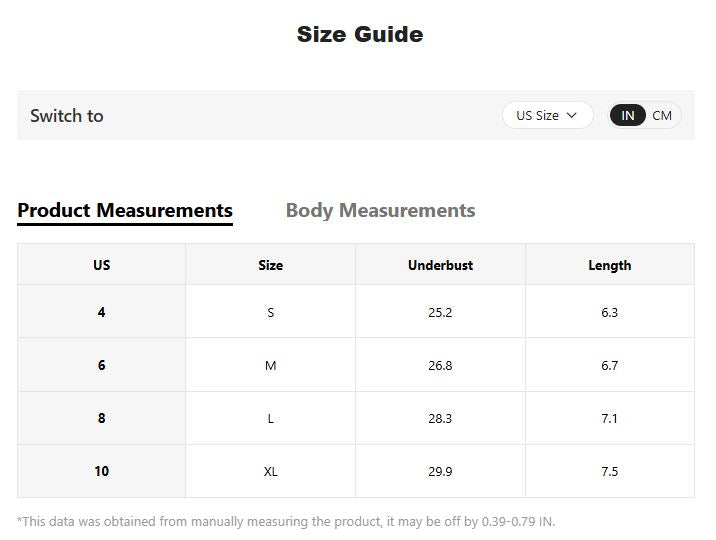Switch to the Body Measurements tab
Viewport: 716px width, 540px height.
380,210
